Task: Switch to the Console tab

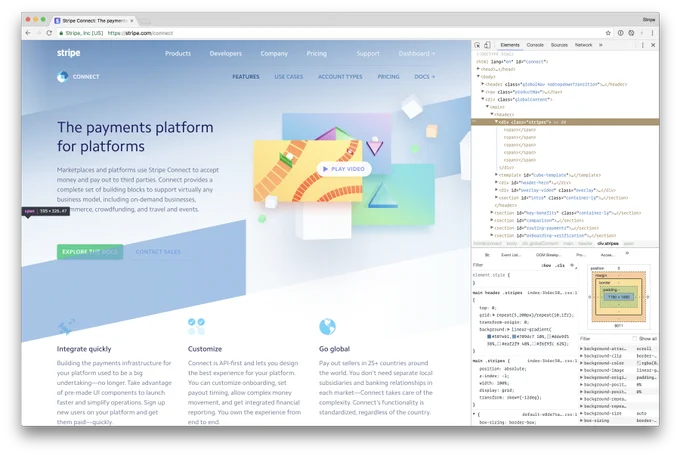Action: pos(535,45)
